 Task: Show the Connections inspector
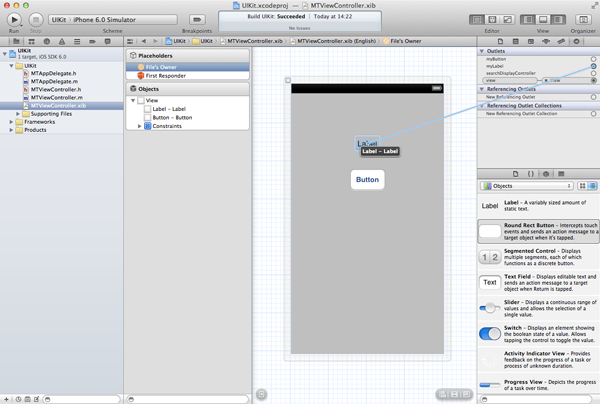pos(576,41)
